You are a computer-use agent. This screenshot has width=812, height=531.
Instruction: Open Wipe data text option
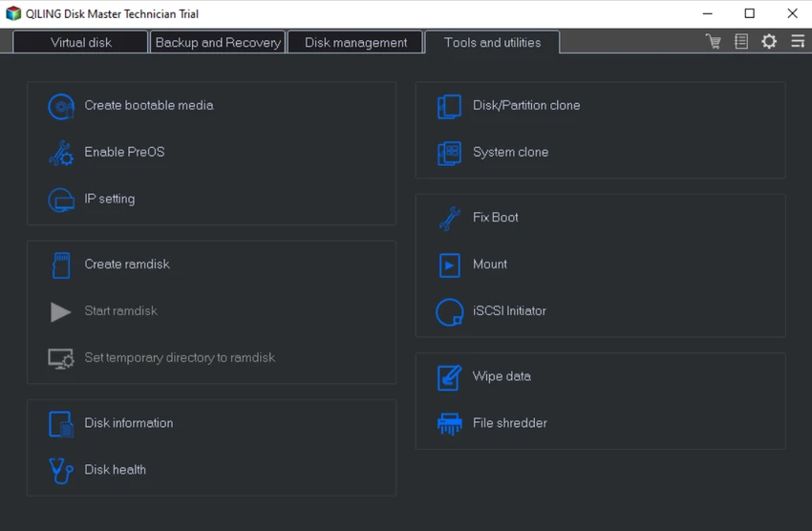tap(502, 376)
